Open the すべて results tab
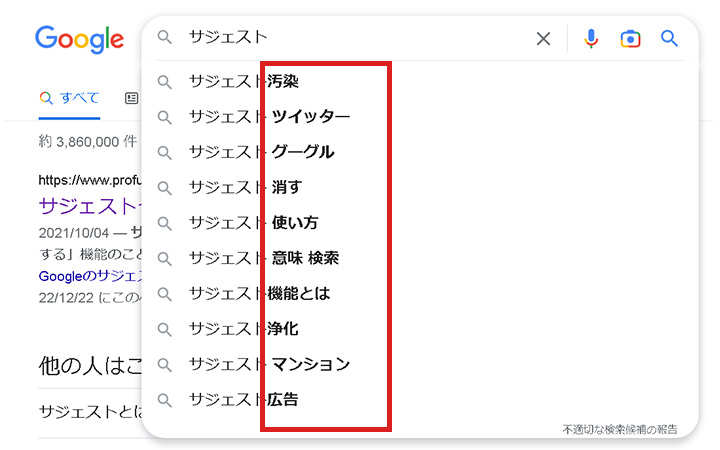 tap(69, 98)
